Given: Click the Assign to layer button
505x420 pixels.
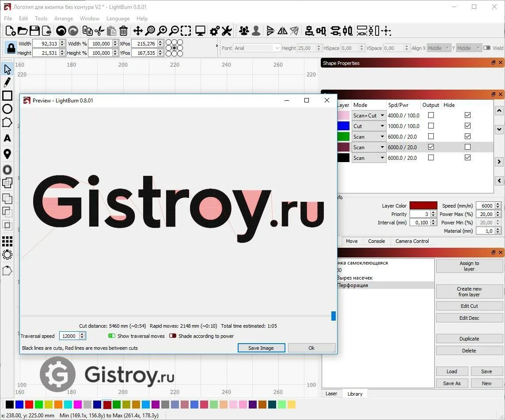Looking at the screenshot, I should pyautogui.click(x=469, y=266).
